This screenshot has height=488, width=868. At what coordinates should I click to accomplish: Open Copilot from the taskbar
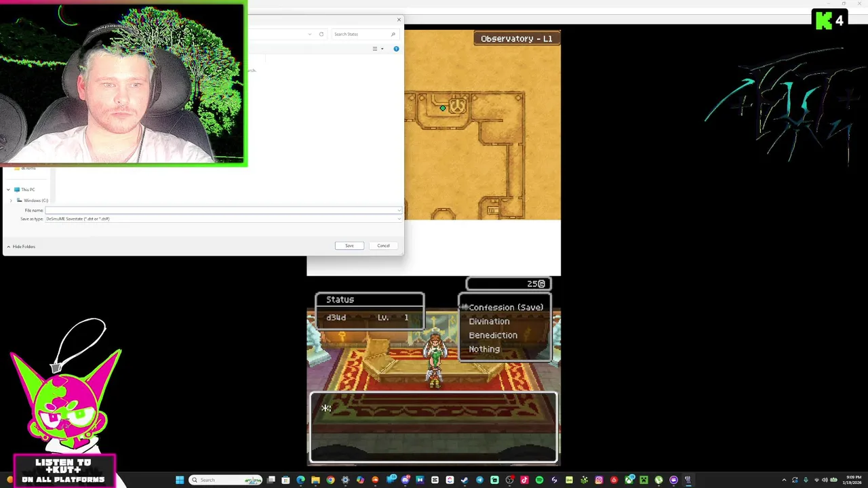[360, 480]
